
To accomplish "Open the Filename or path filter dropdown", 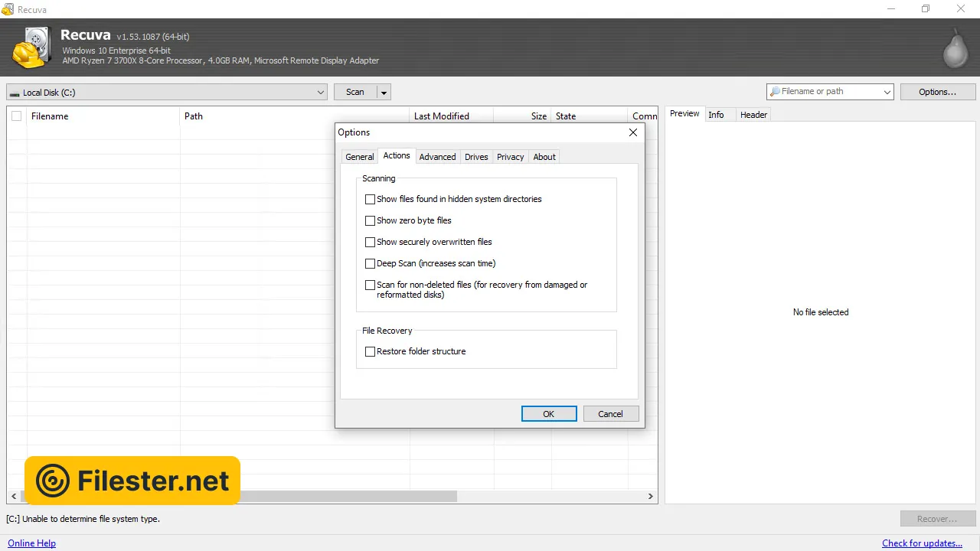I will coord(887,93).
